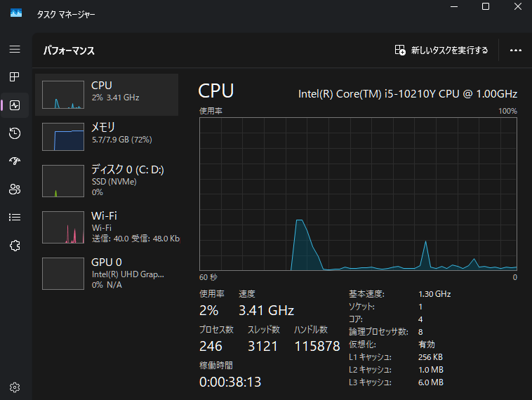Click the 100% graph scale label
532x400 pixels.
coord(507,111)
